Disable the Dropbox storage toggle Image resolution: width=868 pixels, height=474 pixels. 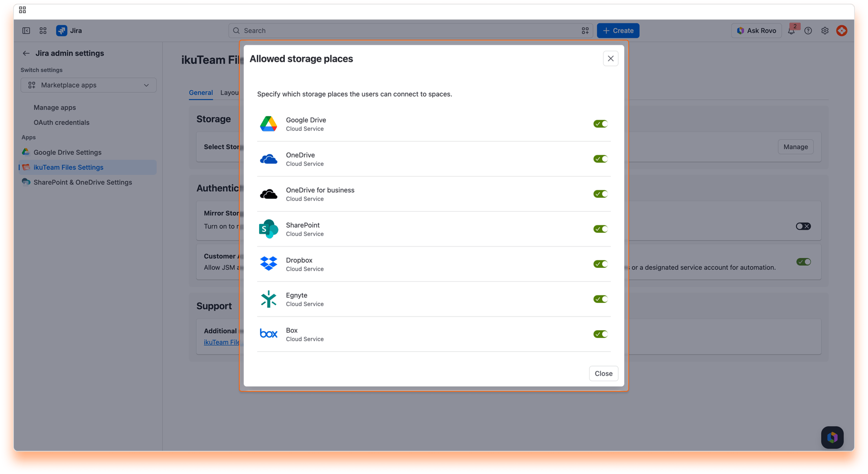[600, 264]
